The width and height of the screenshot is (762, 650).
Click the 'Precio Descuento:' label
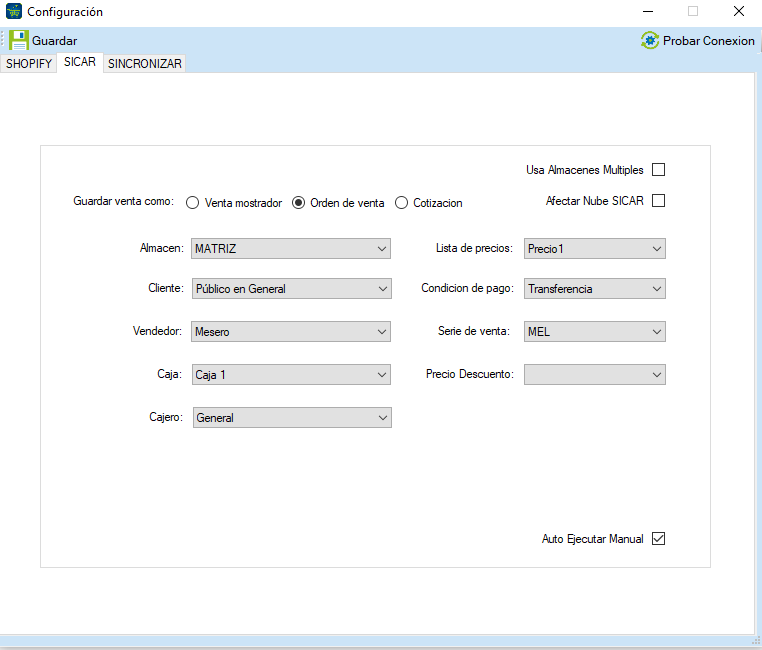(x=470, y=374)
